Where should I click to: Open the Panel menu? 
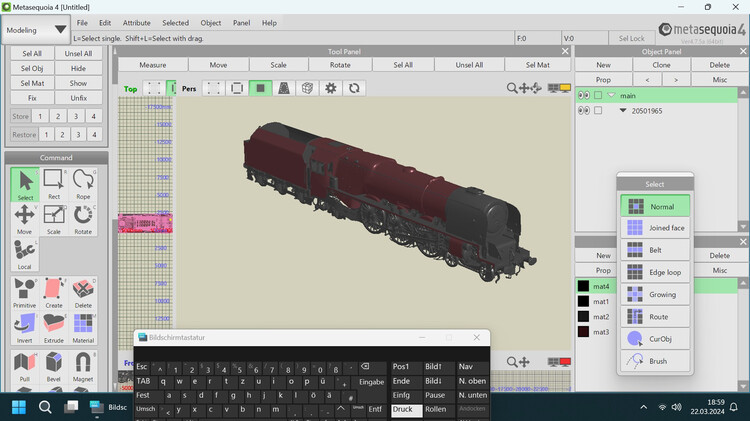click(241, 22)
